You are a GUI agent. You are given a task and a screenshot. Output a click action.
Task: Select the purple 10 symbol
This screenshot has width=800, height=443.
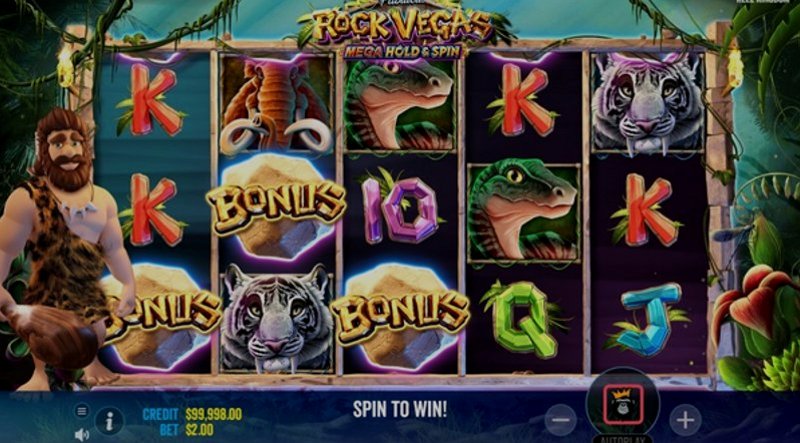[x=399, y=209]
